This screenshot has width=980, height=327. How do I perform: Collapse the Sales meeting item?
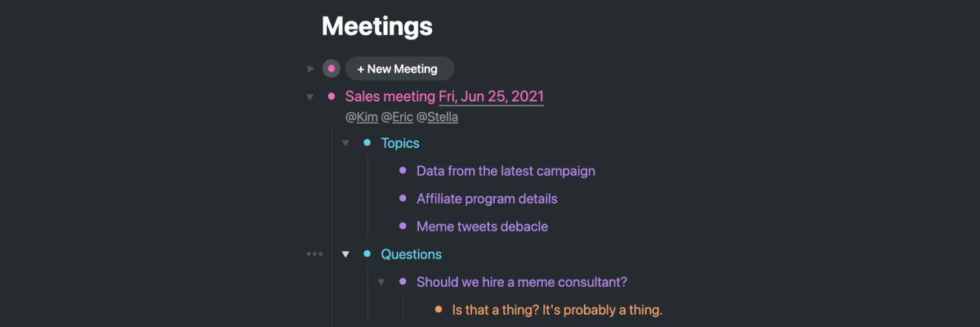(x=310, y=97)
